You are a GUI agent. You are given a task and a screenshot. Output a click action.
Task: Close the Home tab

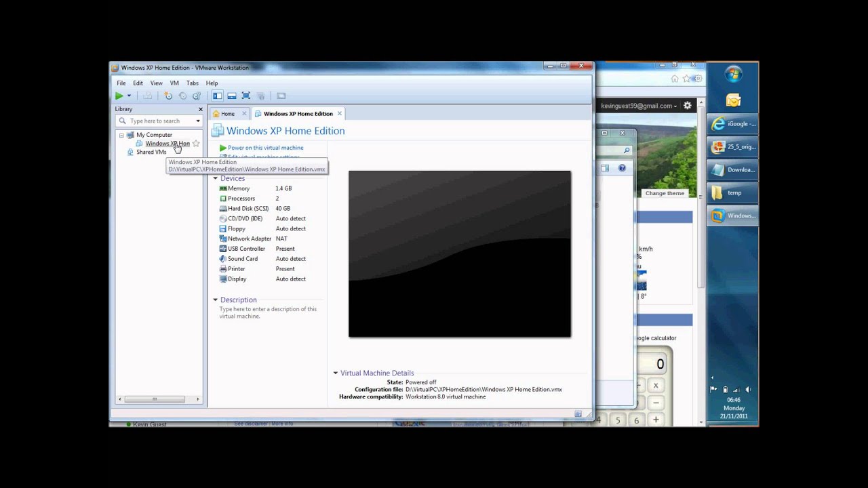[x=244, y=113]
